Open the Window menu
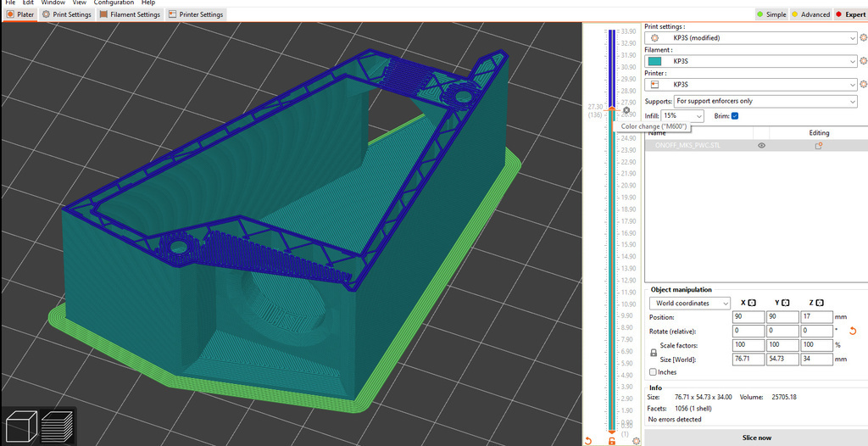 (53, 3)
